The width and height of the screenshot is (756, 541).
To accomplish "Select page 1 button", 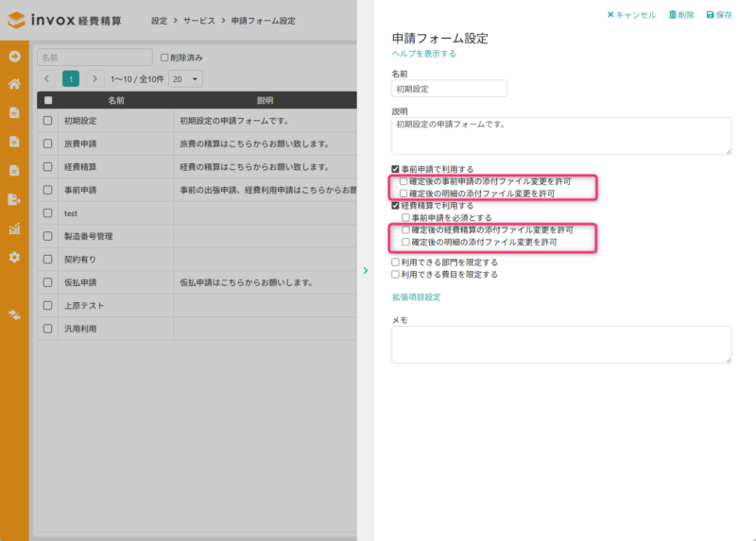I will point(71,79).
